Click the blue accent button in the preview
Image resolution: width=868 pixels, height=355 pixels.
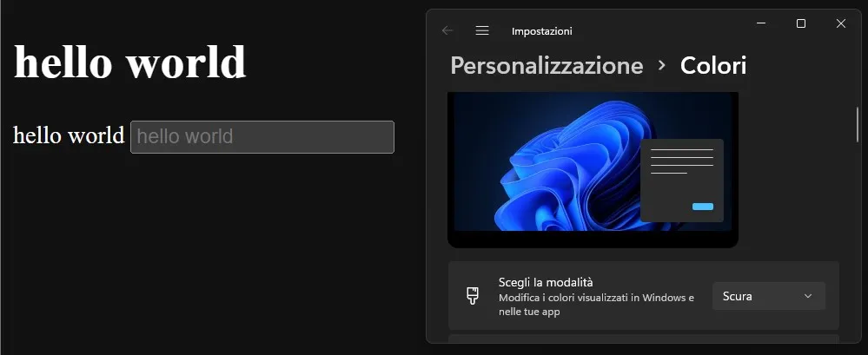pos(703,207)
